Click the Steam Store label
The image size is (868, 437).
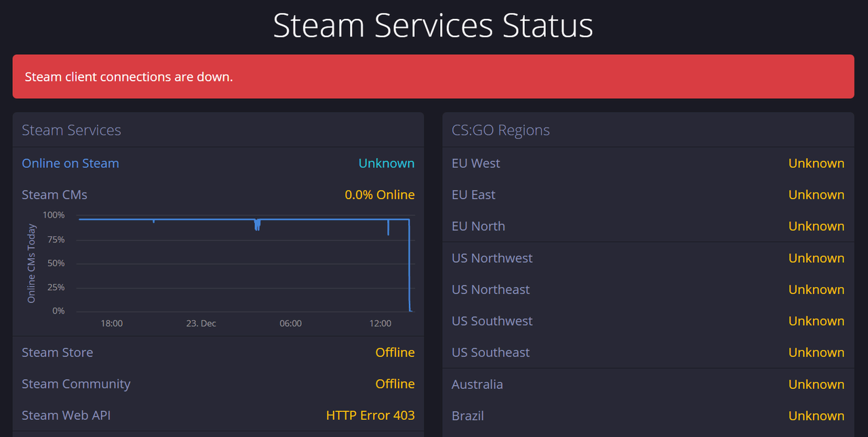click(58, 352)
